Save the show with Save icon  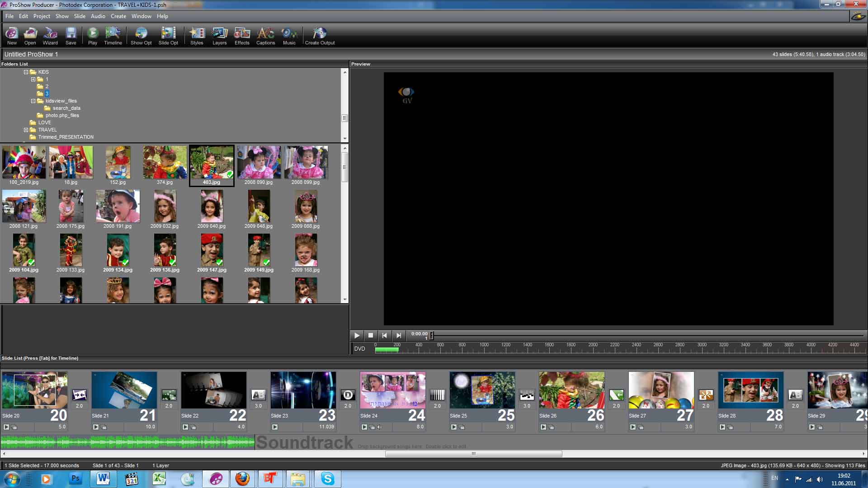click(x=71, y=36)
